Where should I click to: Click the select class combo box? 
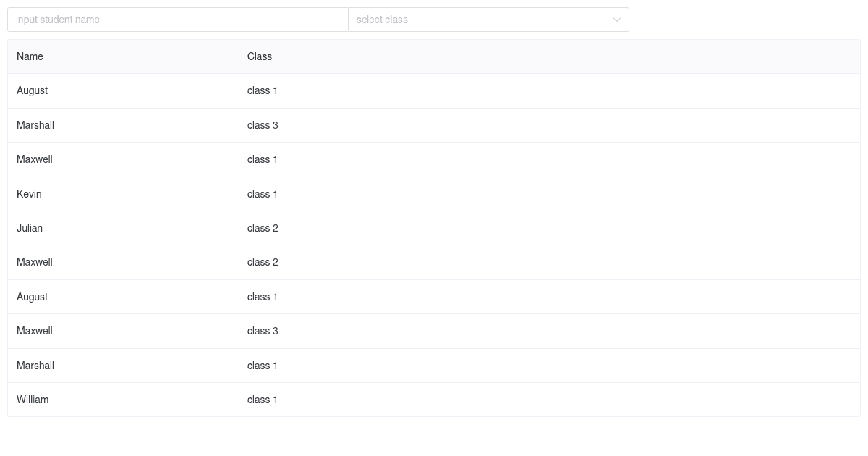488,20
